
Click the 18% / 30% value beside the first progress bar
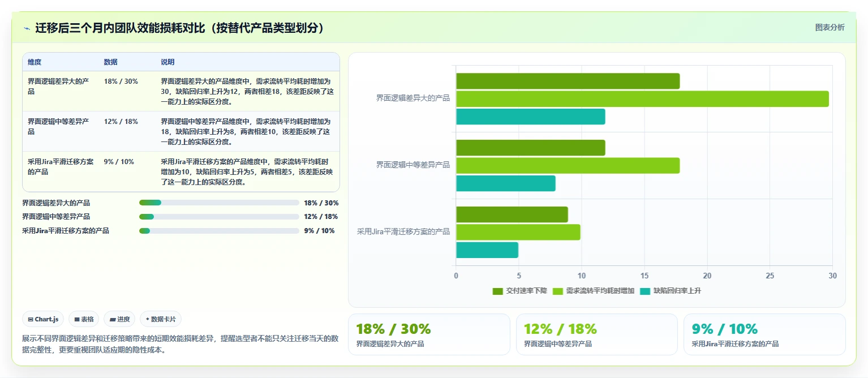pyautogui.click(x=321, y=203)
